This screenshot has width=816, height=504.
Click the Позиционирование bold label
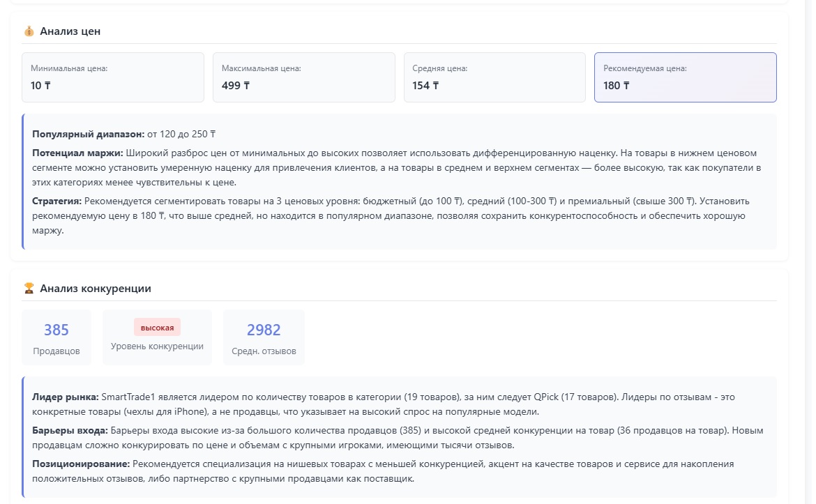point(81,464)
